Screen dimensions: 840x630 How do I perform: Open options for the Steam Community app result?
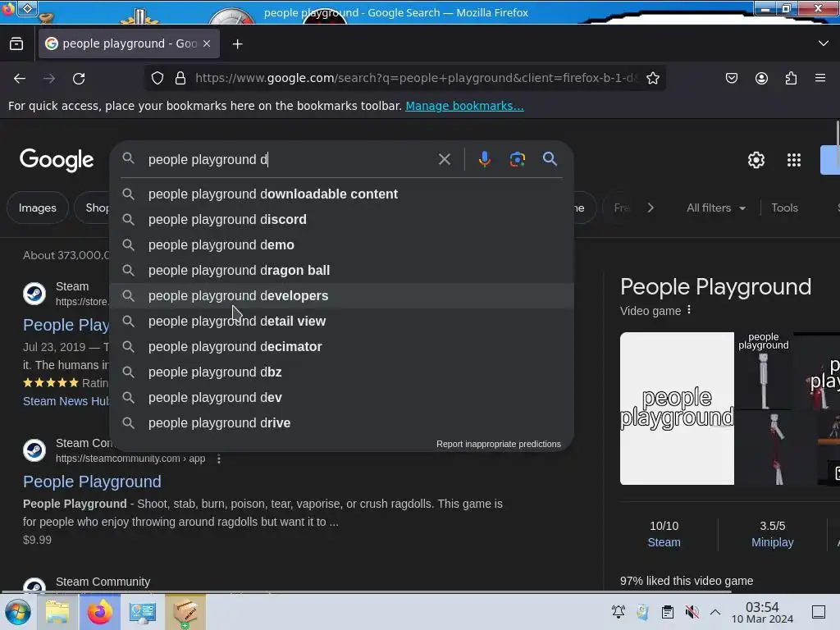pos(218,459)
